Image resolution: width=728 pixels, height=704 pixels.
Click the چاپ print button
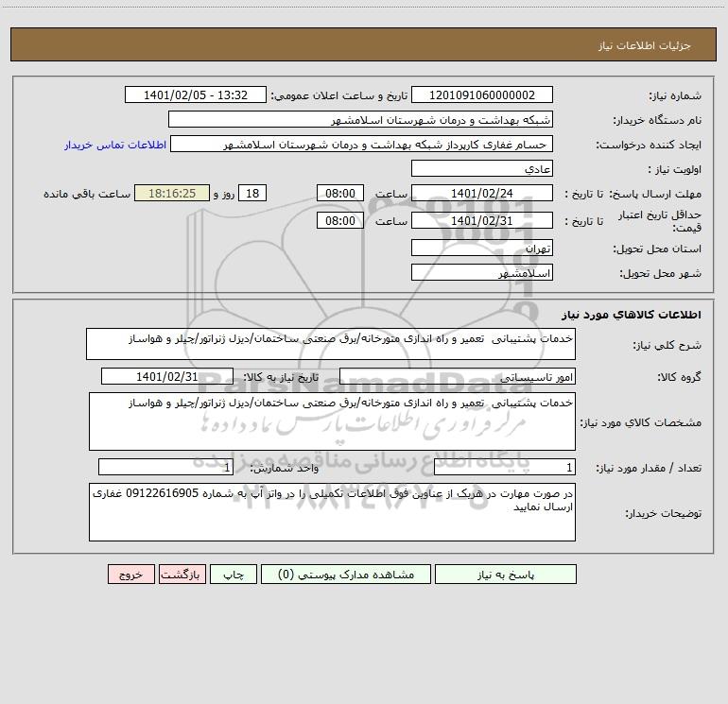click(x=234, y=575)
